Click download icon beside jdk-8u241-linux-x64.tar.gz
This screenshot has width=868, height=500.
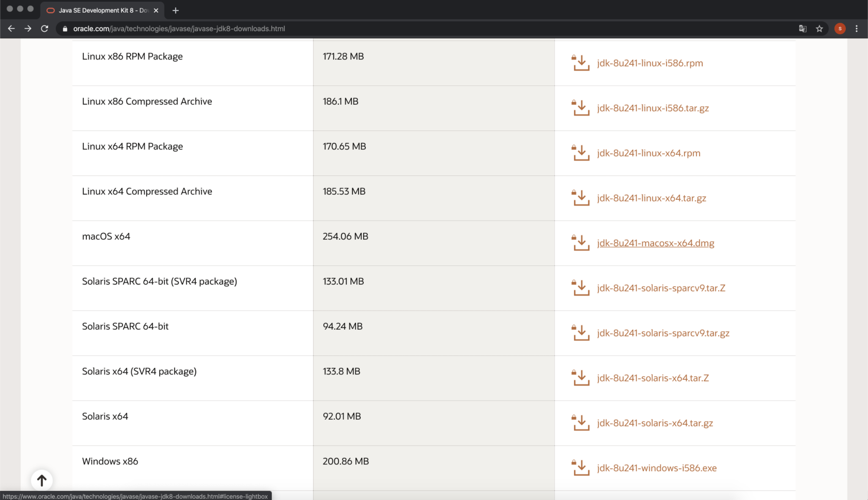click(581, 199)
